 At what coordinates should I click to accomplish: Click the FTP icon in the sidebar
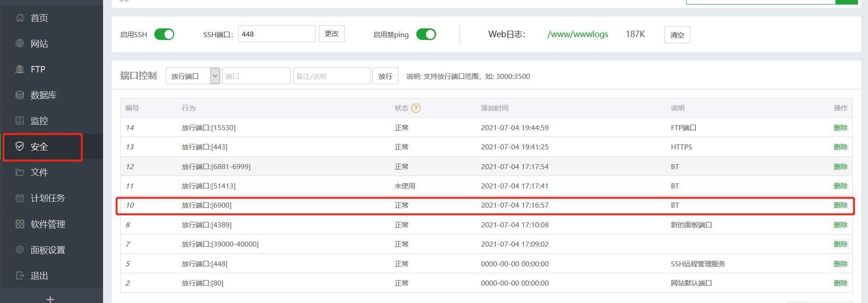[20, 69]
